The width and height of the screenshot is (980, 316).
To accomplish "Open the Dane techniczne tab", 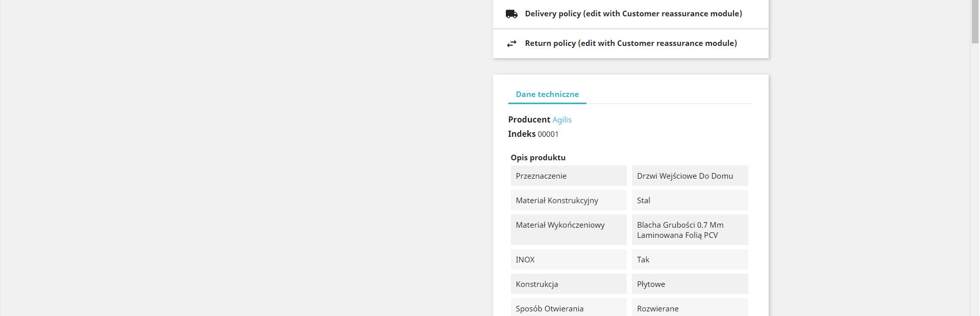I will 547,94.
